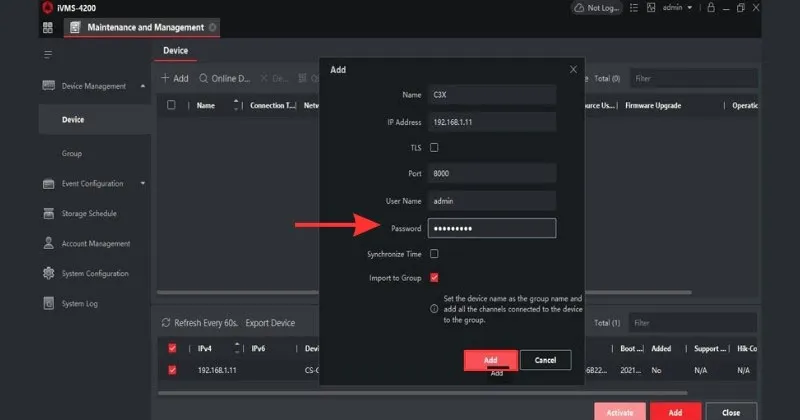Screen dimensions: 800x420
Task: Select the Device tab
Action: pyautogui.click(x=176, y=51)
